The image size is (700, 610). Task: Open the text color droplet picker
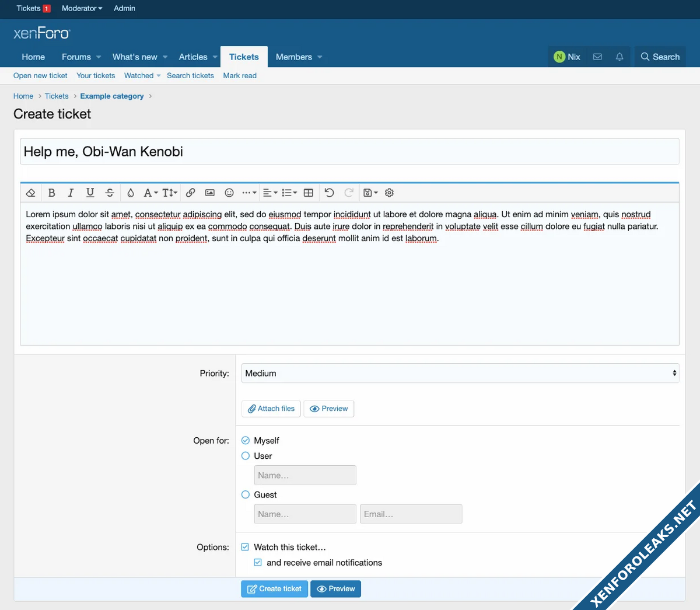point(131,193)
